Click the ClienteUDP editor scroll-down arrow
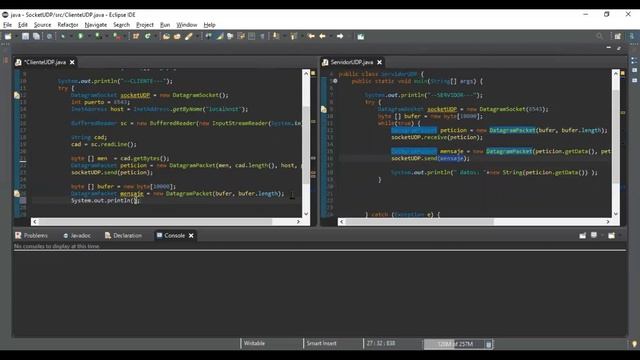 click(x=306, y=213)
